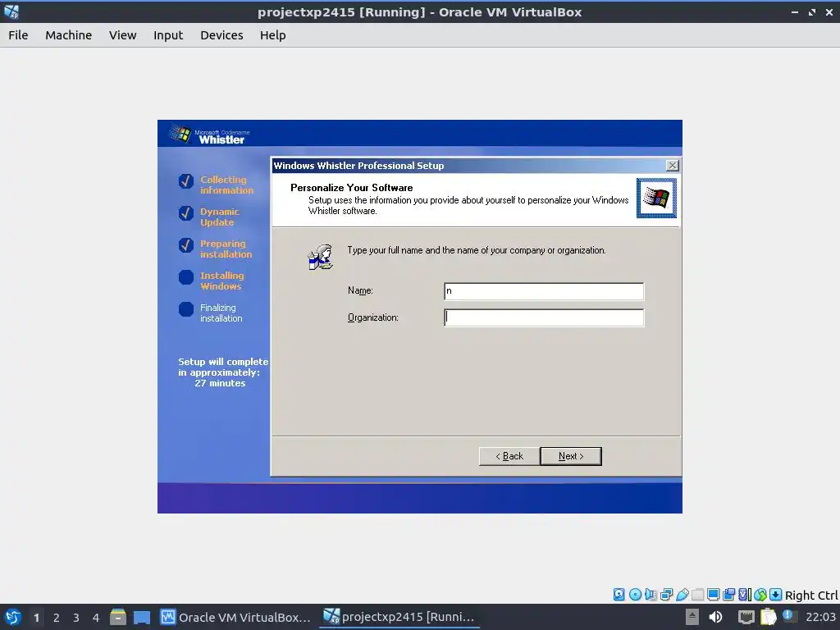Close the Whistler Professional Setup dialog
This screenshot has height=630, width=840.
(x=673, y=165)
